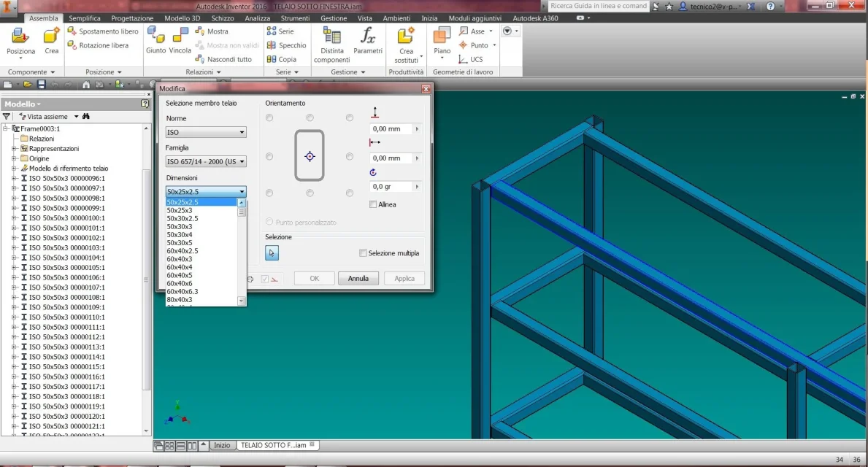Image resolution: width=868 pixels, height=467 pixels.
Task: Click the OK button in the Modifica dialog
Action: pos(315,278)
